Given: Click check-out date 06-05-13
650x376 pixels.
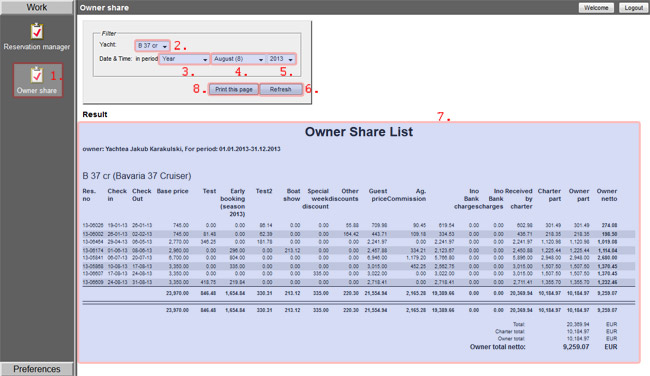Looking at the screenshot, I should point(142,242).
